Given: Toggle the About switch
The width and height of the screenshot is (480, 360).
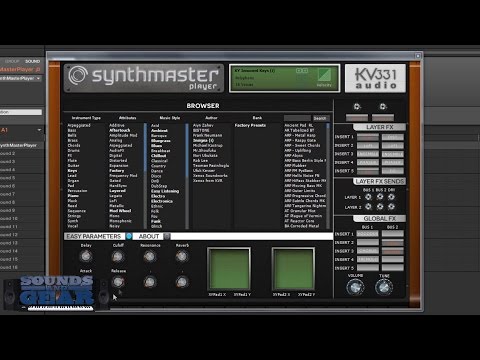Looking at the screenshot, I should (x=167, y=236).
